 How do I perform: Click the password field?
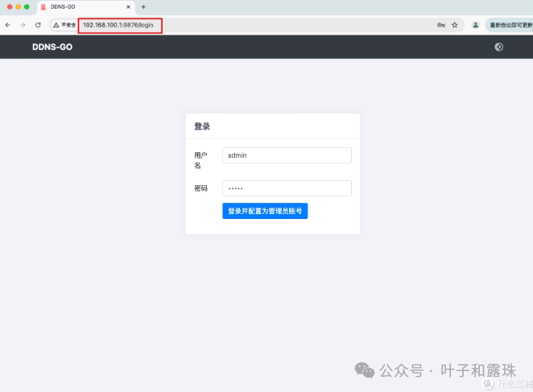coord(287,188)
